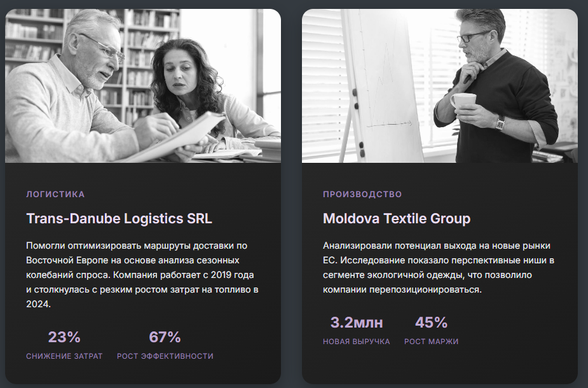Click the 23% cost reduction figure

coord(64,337)
